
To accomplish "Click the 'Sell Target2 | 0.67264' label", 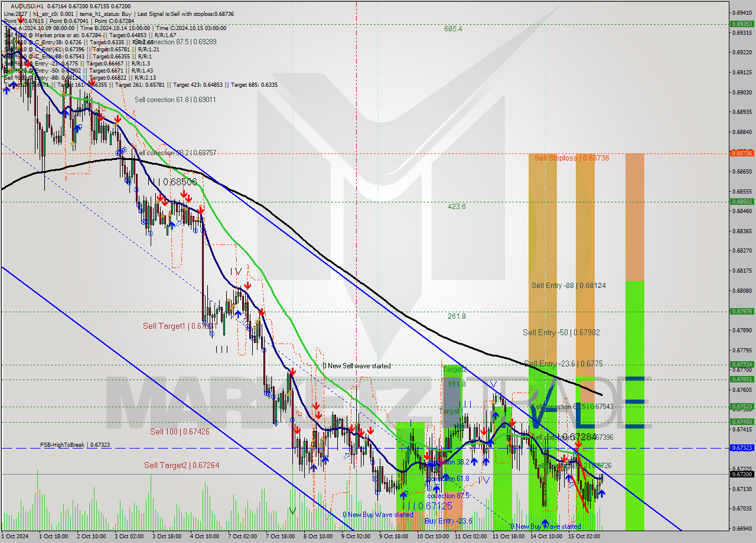I will point(182,466).
